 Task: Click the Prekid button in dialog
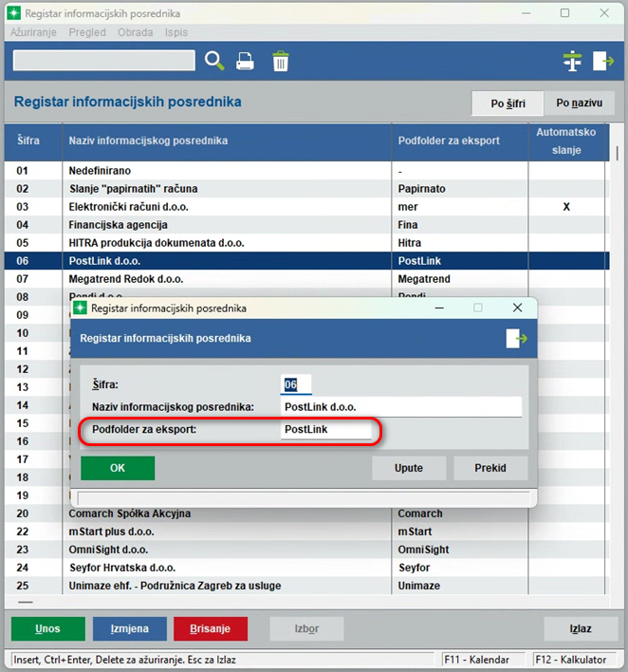[490, 468]
